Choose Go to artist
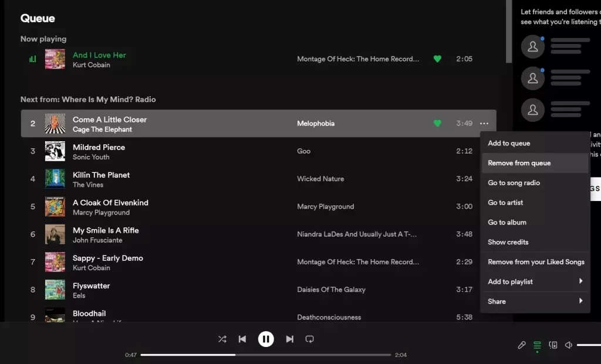601x364 pixels. click(535, 202)
